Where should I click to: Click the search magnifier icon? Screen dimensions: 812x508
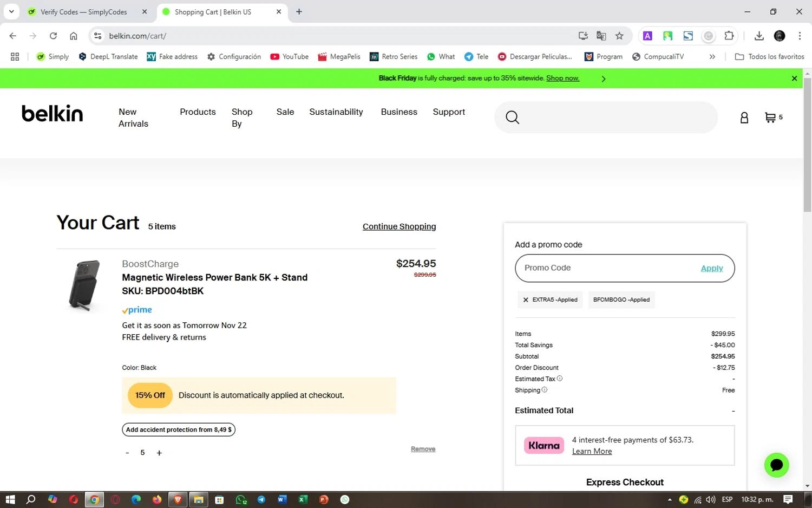coord(512,118)
